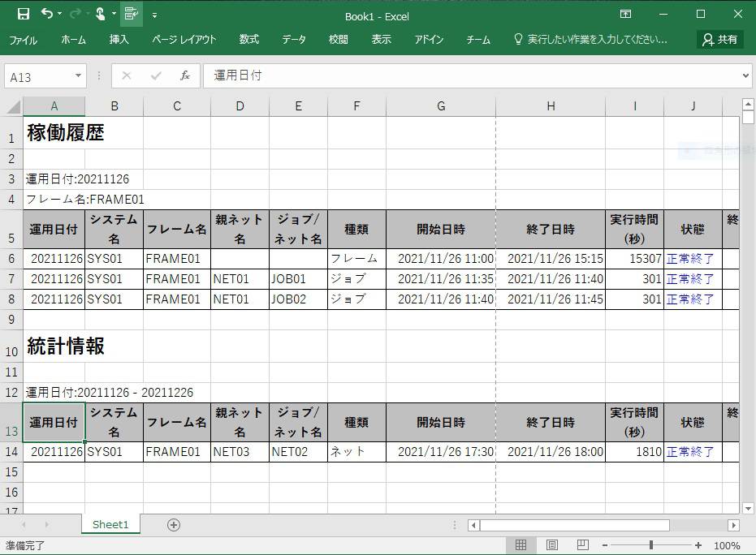Switch to the ホーム ribbon tab
This screenshot has height=555, width=756.
[73, 40]
